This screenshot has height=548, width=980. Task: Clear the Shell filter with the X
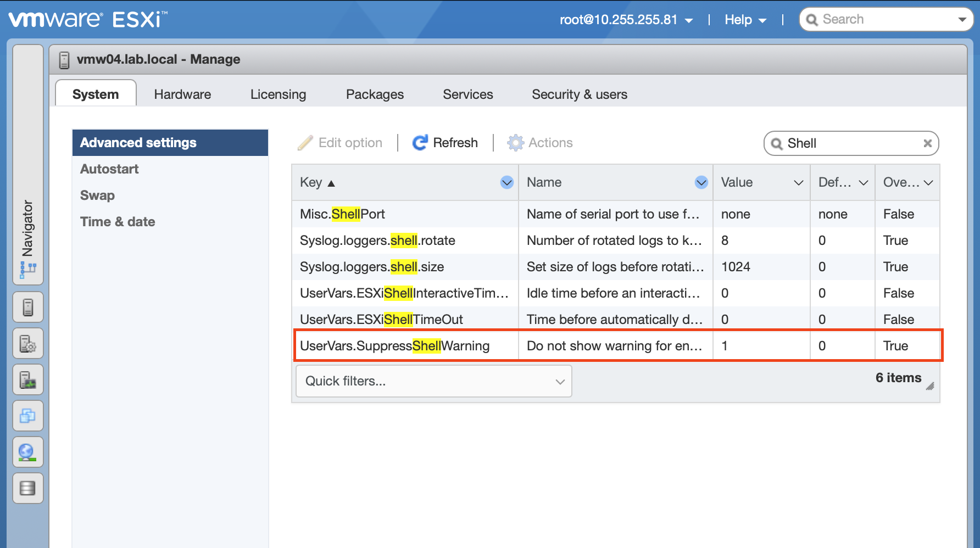(927, 143)
